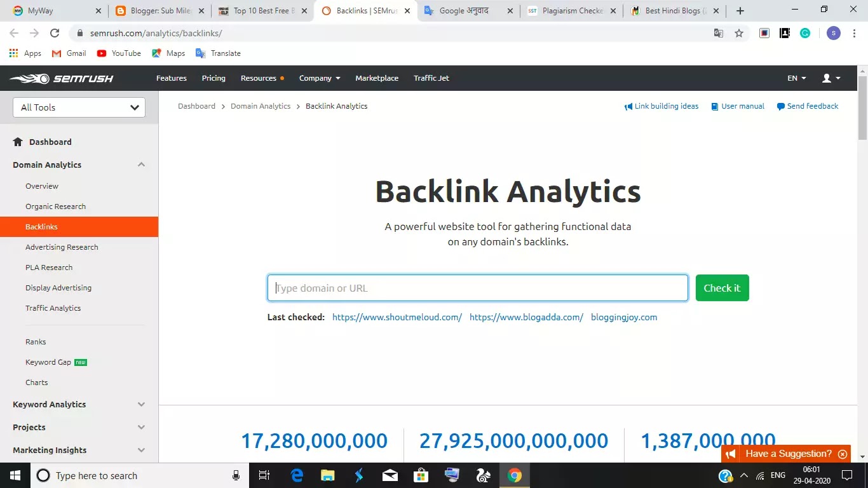Open the EN language dropdown

point(797,78)
